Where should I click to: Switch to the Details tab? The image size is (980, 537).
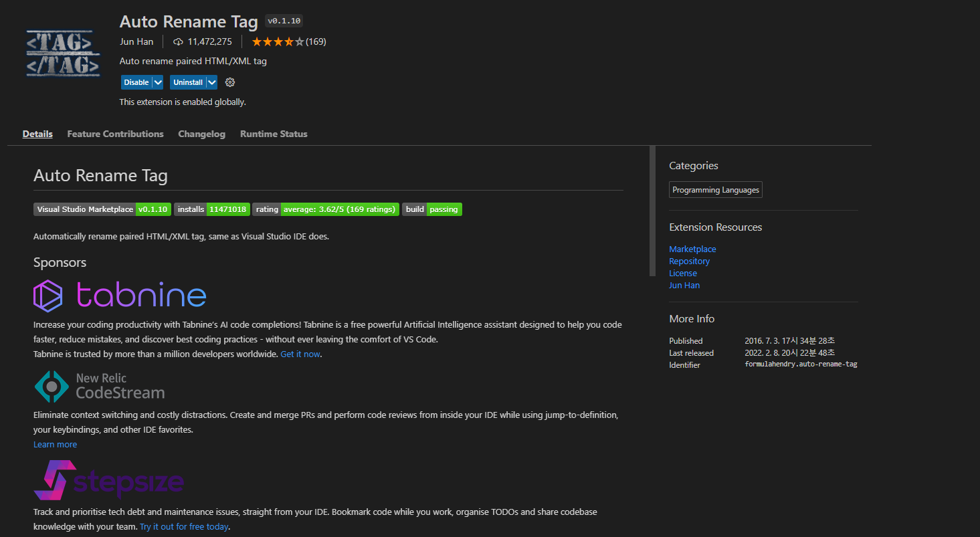[37, 134]
